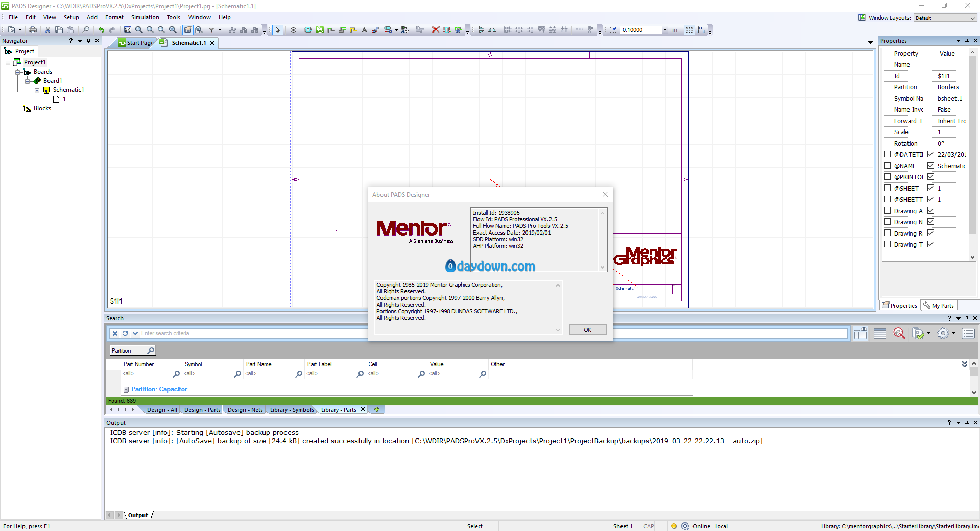The width and height of the screenshot is (980, 531).
Task: Click the Zoom In icon
Action: [139, 30]
